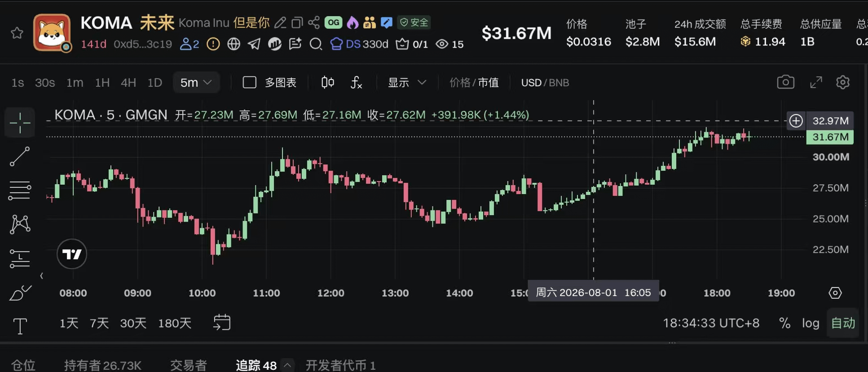Select the pattern node drawing tool

20,224
